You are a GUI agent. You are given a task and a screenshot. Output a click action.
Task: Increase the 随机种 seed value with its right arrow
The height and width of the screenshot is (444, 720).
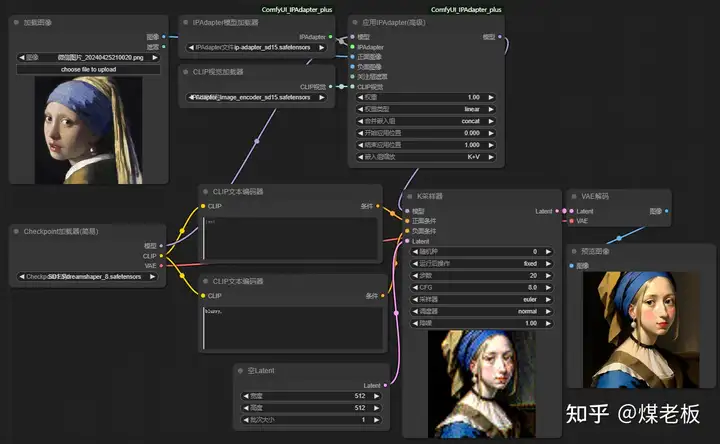(548, 252)
